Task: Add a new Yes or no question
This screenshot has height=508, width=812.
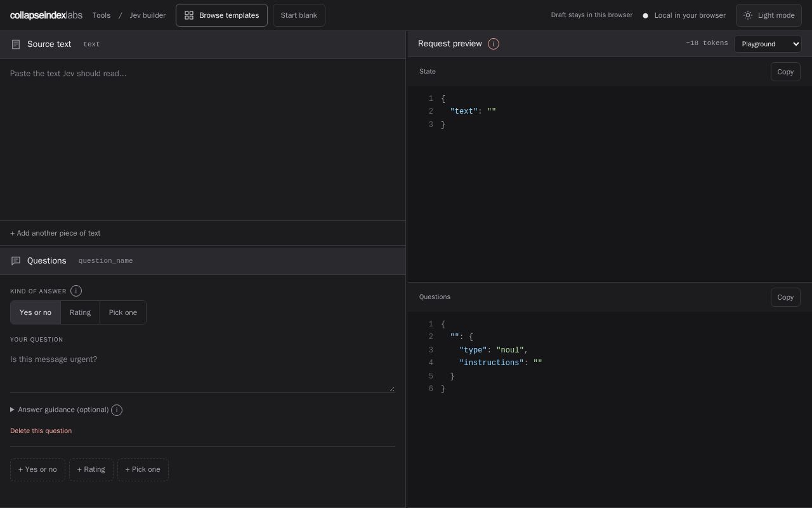Action: [37, 470]
